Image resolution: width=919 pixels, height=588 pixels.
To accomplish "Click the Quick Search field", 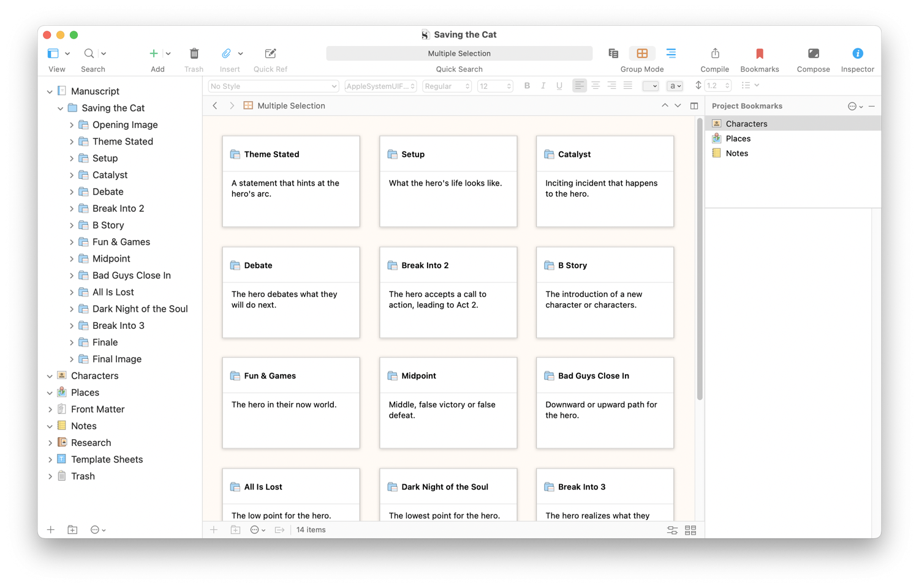I will [459, 54].
